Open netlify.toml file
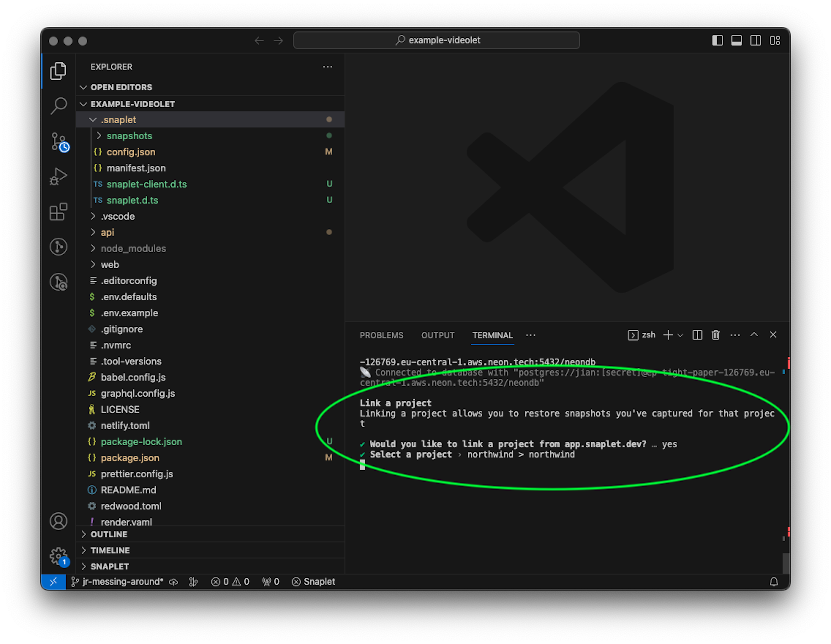Screen dimensions: 831x644 pyautogui.click(x=210, y=426)
